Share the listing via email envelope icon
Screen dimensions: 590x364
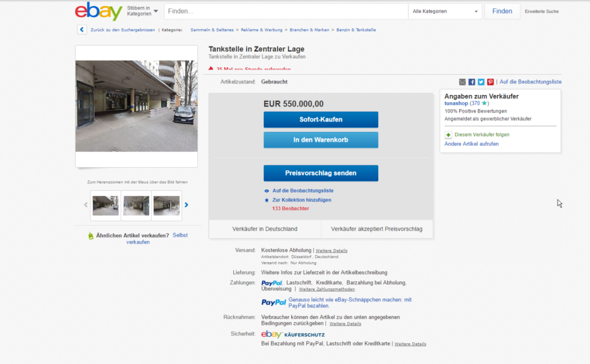pos(462,82)
